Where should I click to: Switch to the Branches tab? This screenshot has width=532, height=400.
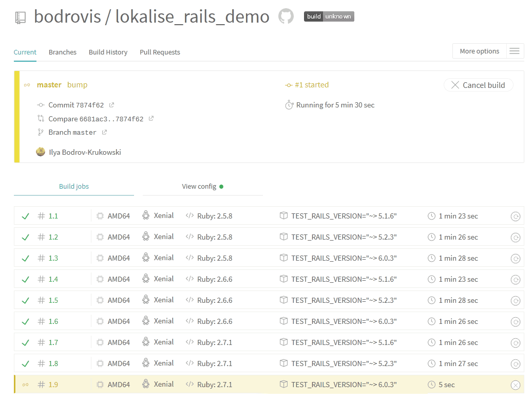(63, 52)
